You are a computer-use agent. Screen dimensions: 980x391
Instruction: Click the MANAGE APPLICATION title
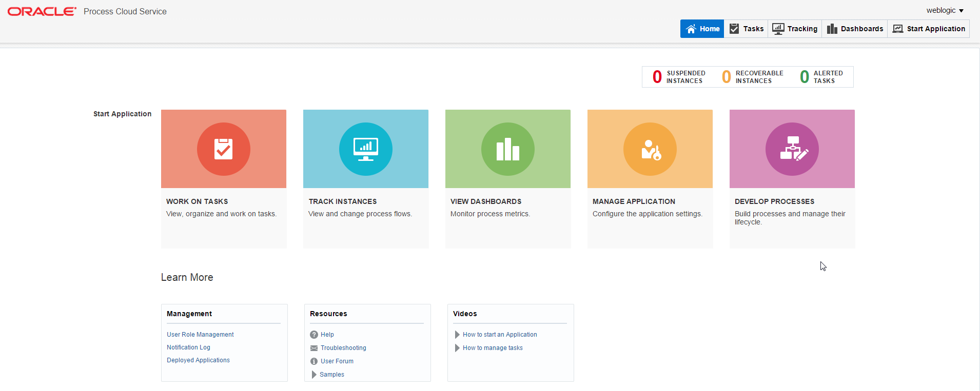[x=634, y=201]
